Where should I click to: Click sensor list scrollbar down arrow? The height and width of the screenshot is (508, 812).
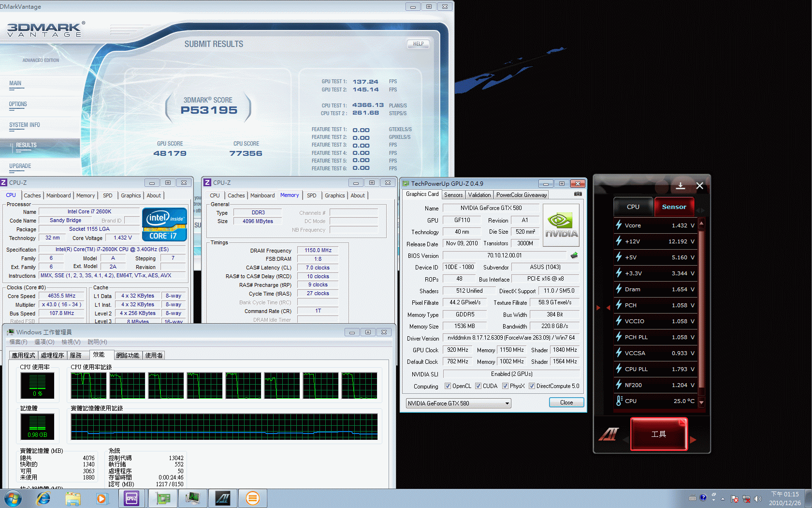pyautogui.click(x=701, y=402)
